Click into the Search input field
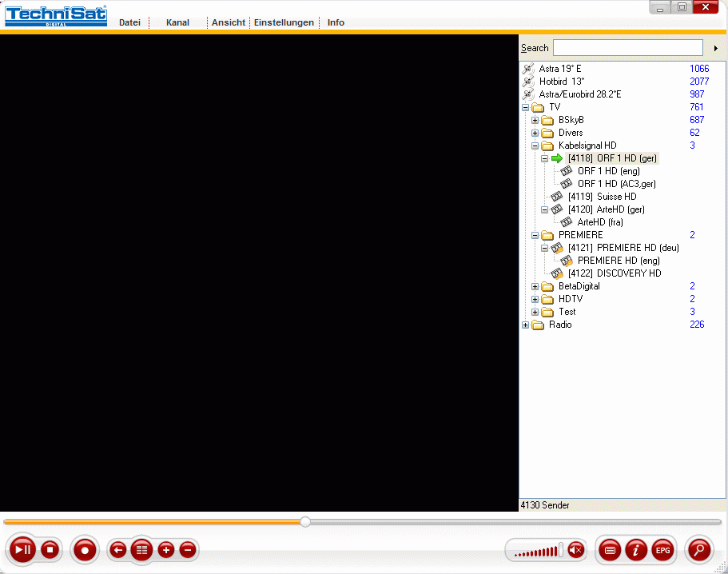 pyautogui.click(x=628, y=48)
